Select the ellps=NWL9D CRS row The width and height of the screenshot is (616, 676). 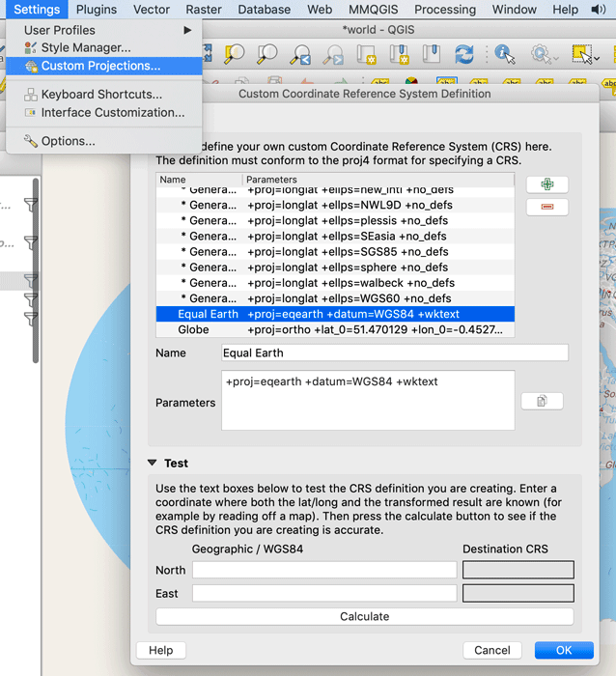coord(335,205)
